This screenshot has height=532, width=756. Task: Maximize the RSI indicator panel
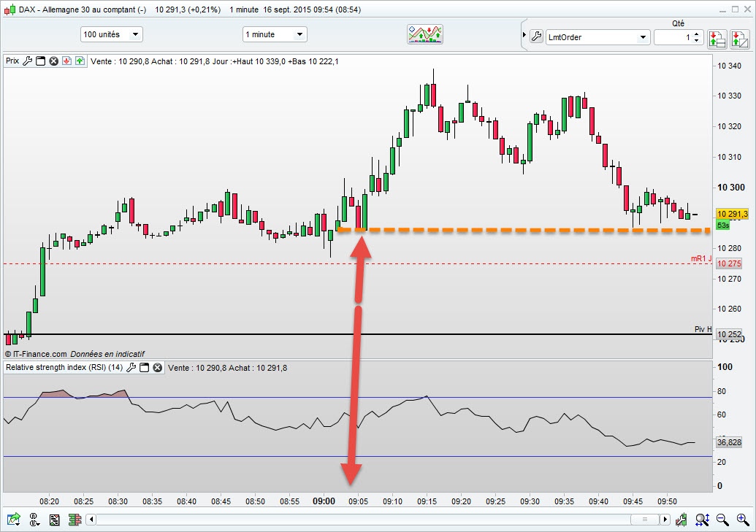coord(144,367)
